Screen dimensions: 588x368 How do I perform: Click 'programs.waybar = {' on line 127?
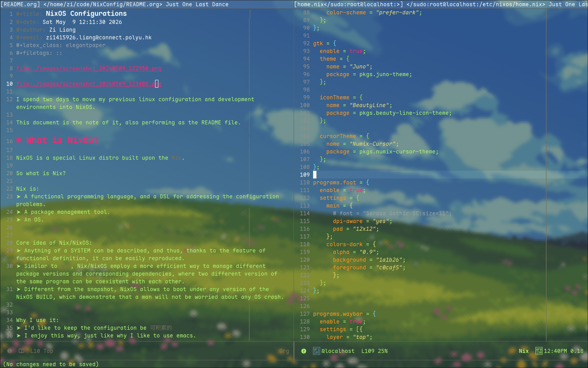[344, 314]
